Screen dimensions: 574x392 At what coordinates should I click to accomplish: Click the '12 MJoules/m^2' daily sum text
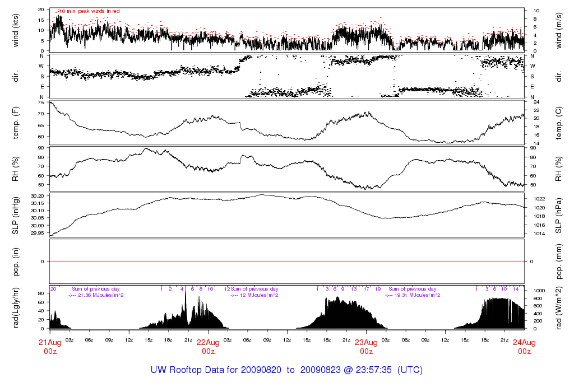point(259,295)
